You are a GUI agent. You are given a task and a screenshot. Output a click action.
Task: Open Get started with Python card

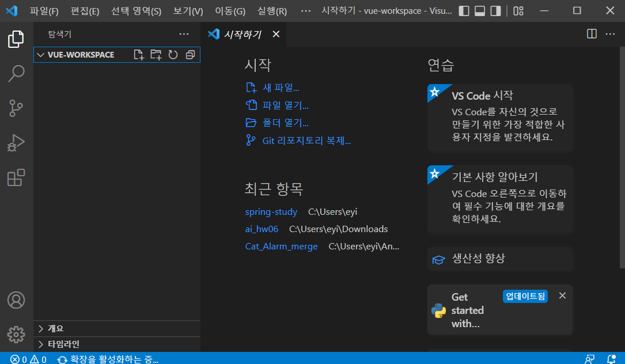(x=500, y=310)
